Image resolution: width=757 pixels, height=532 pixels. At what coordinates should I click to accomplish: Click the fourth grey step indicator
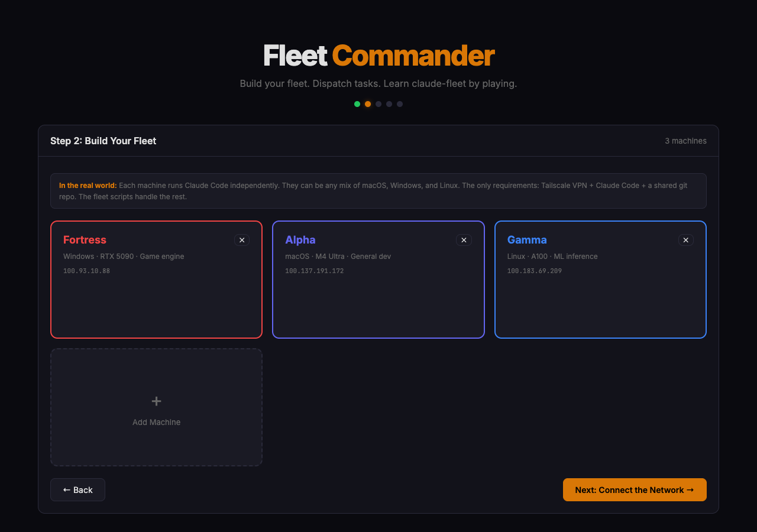pos(389,103)
